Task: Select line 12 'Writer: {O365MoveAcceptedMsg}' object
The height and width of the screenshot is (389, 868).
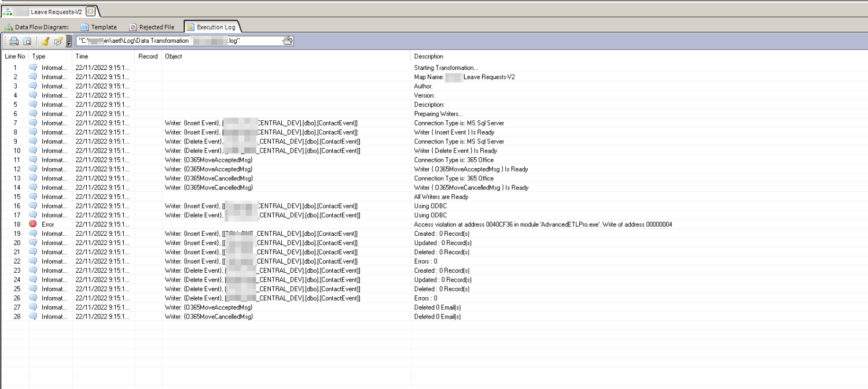Action: coord(209,169)
